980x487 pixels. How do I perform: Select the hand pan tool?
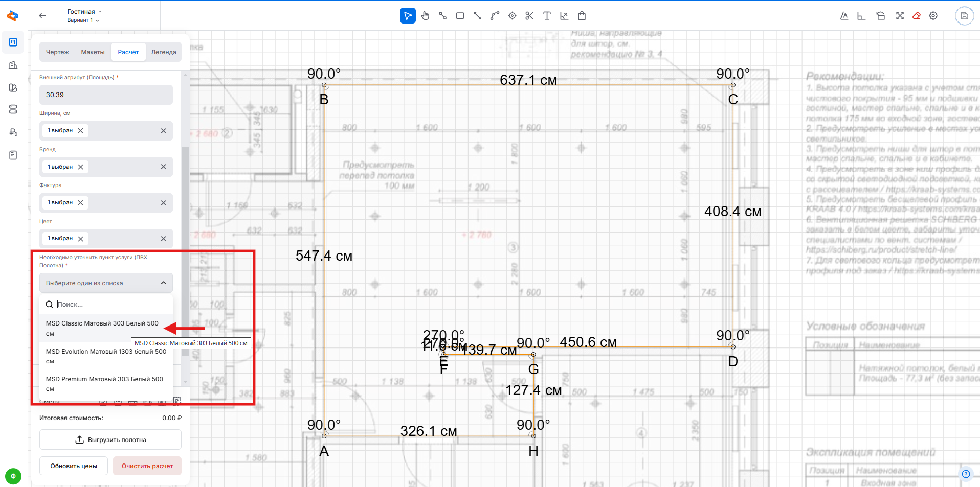[425, 16]
